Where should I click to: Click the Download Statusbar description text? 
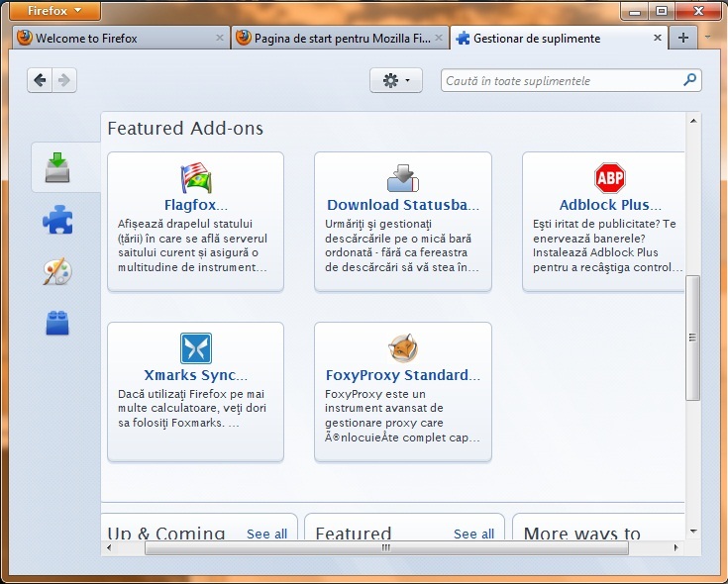tap(401, 245)
